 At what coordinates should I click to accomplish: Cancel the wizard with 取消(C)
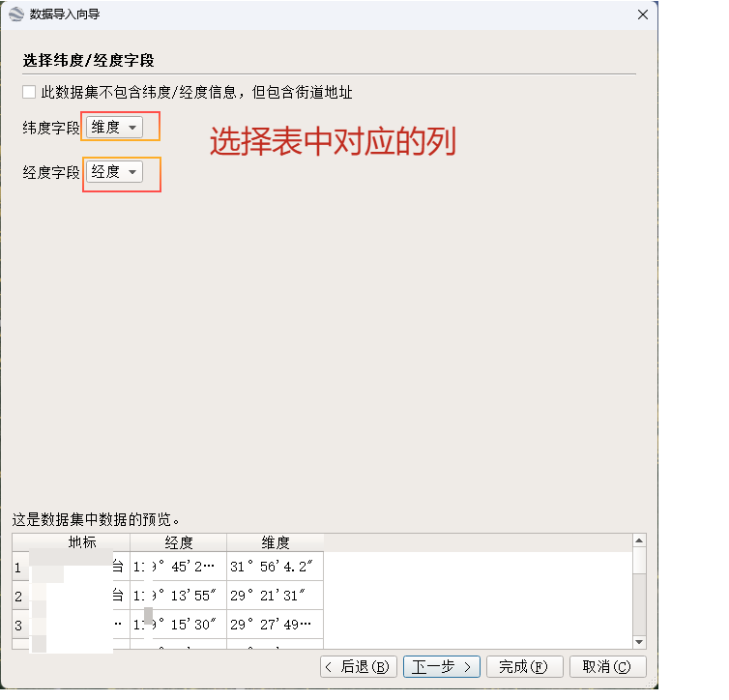coord(607,666)
